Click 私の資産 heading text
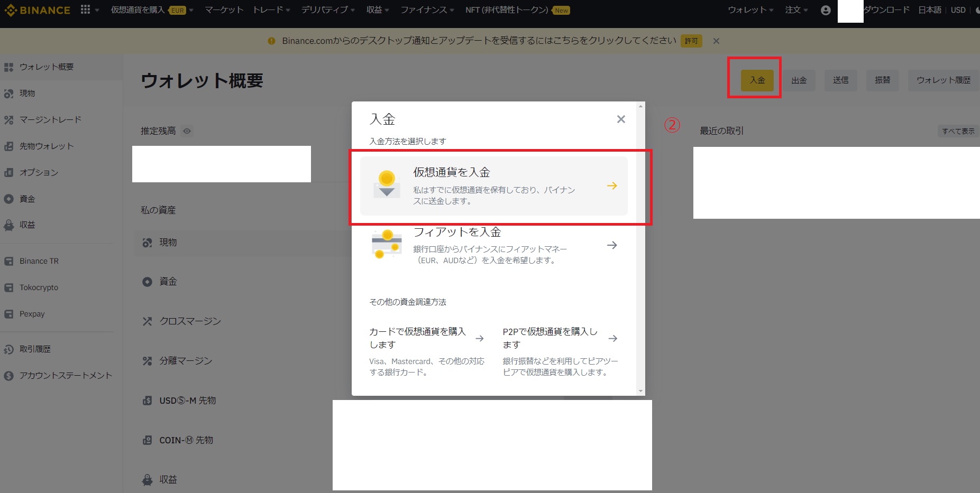The height and width of the screenshot is (493, 980). click(158, 210)
